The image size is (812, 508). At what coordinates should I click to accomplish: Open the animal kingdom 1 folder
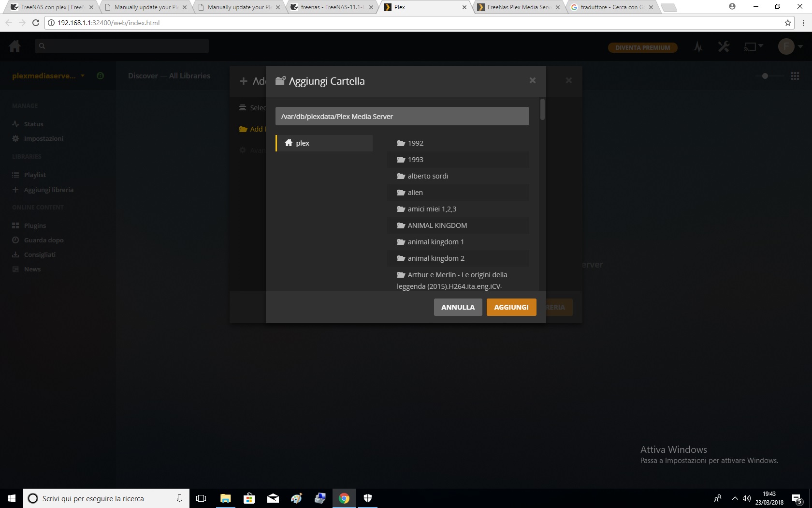[458, 242]
